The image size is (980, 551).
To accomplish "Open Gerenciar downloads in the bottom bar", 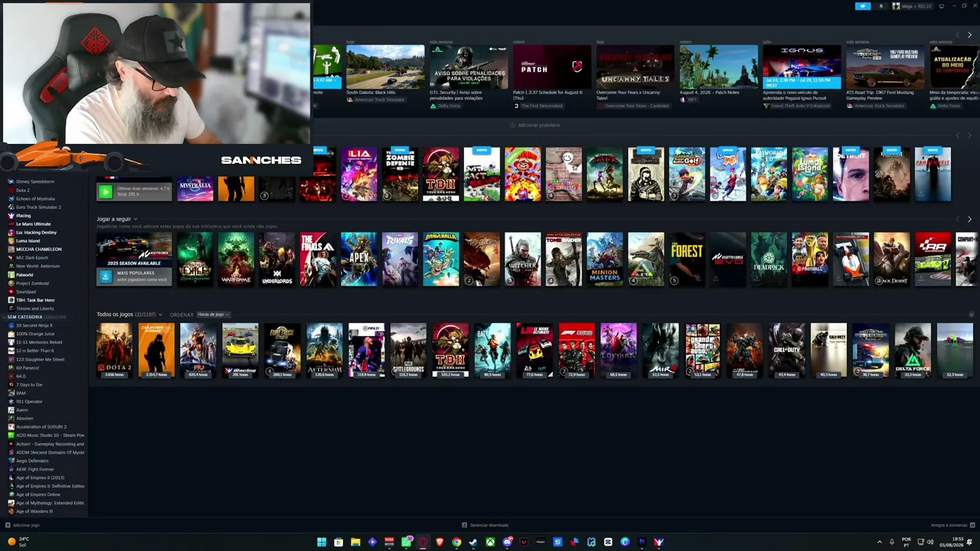I will (485, 525).
